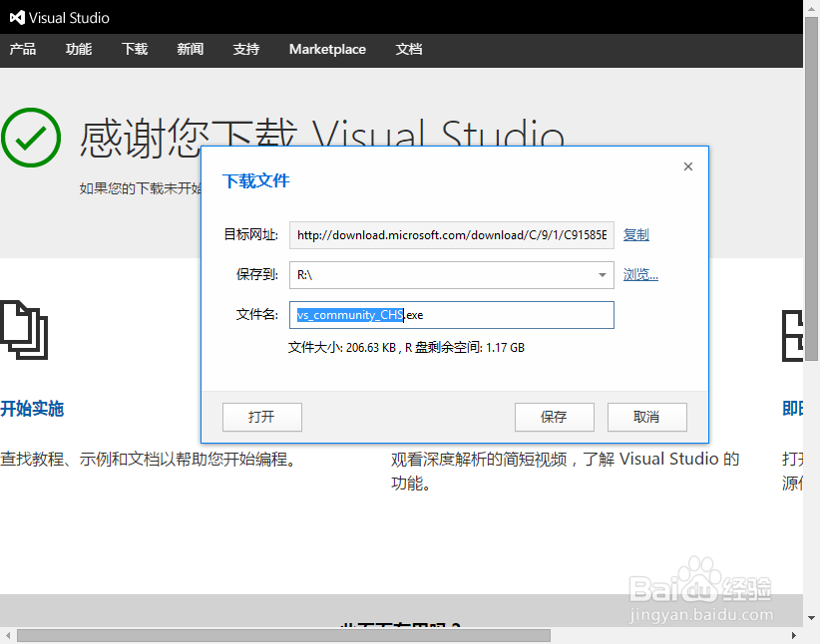Click the green checkmark success icon
This screenshot has width=820, height=644.
31,138
